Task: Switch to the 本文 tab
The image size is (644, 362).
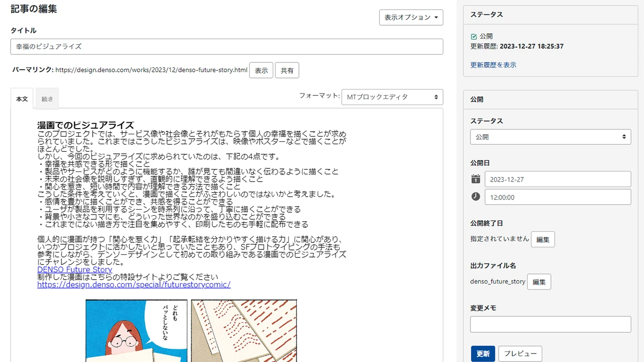Action: click(22, 99)
